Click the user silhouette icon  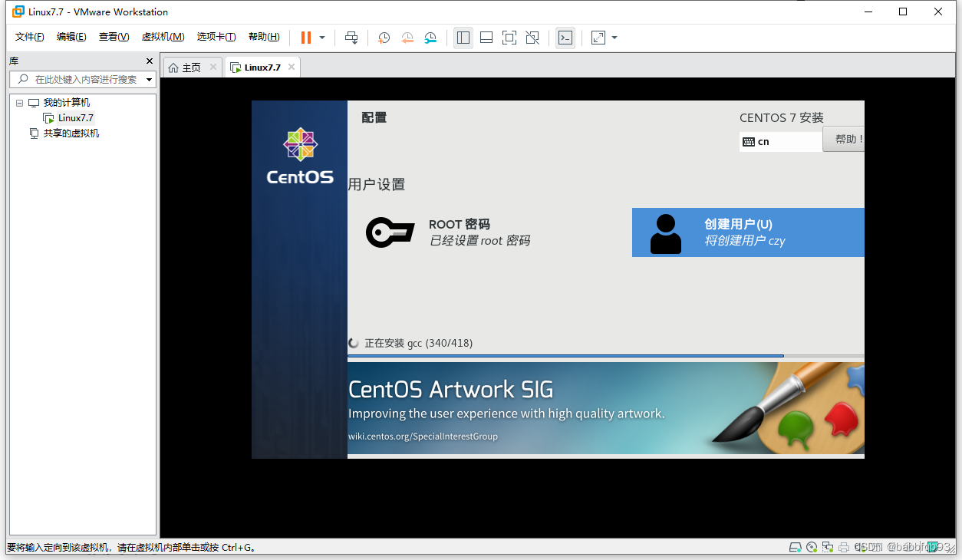click(665, 234)
